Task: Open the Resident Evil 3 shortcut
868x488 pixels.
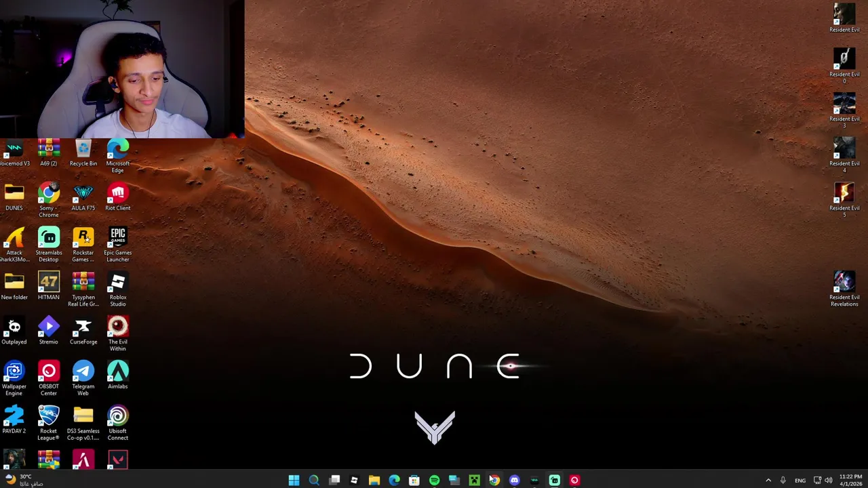Action: coord(844,110)
